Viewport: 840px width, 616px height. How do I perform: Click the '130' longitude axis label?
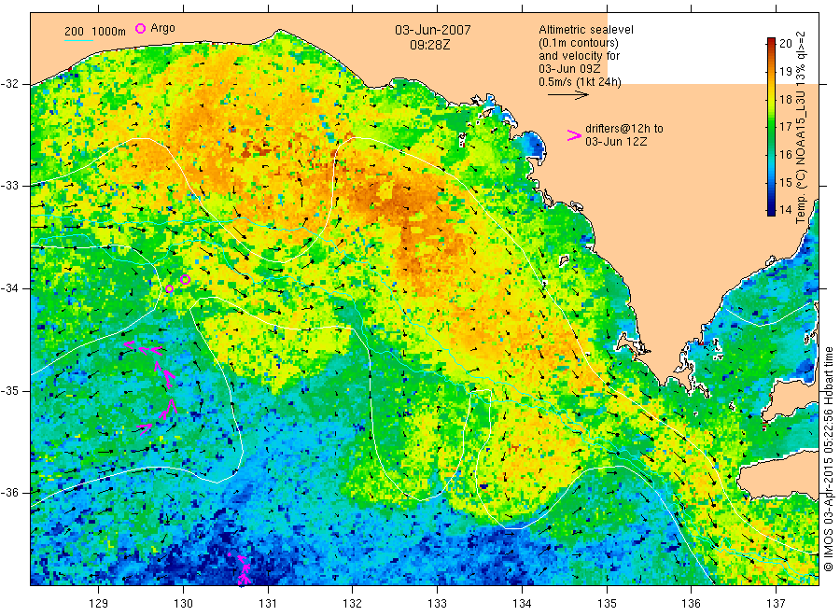click(183, 604)
